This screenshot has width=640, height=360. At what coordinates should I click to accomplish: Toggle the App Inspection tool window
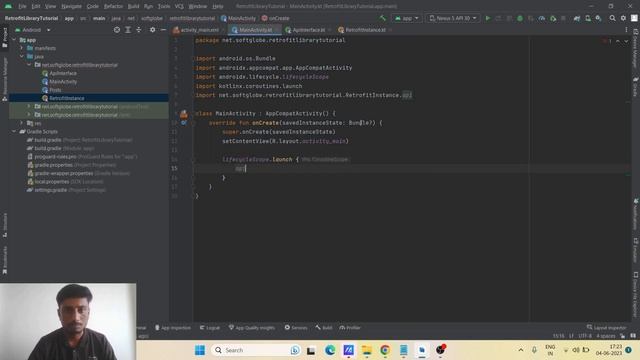coord(173,327)
